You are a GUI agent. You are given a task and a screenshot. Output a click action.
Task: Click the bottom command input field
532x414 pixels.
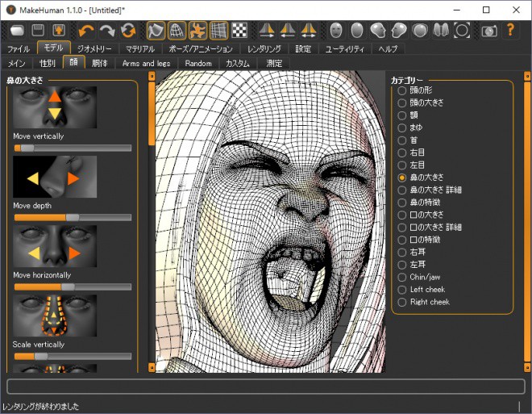(x=266, y=387)
